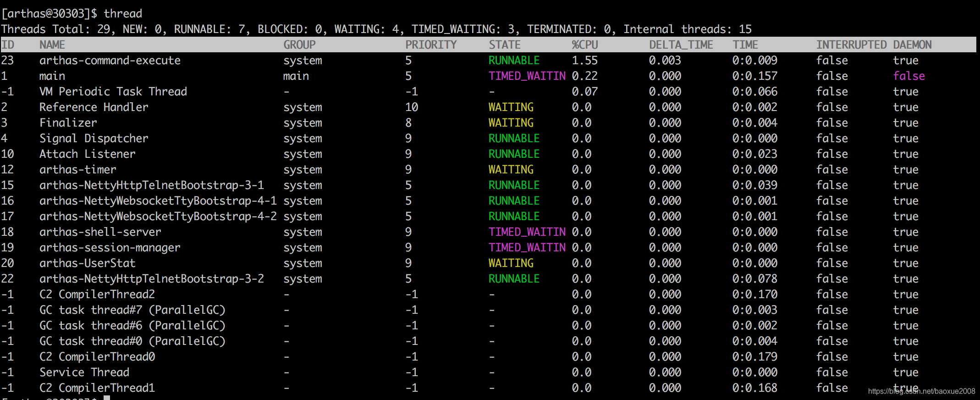
Task: Click the %CPU column header
Action: point(585,44)
